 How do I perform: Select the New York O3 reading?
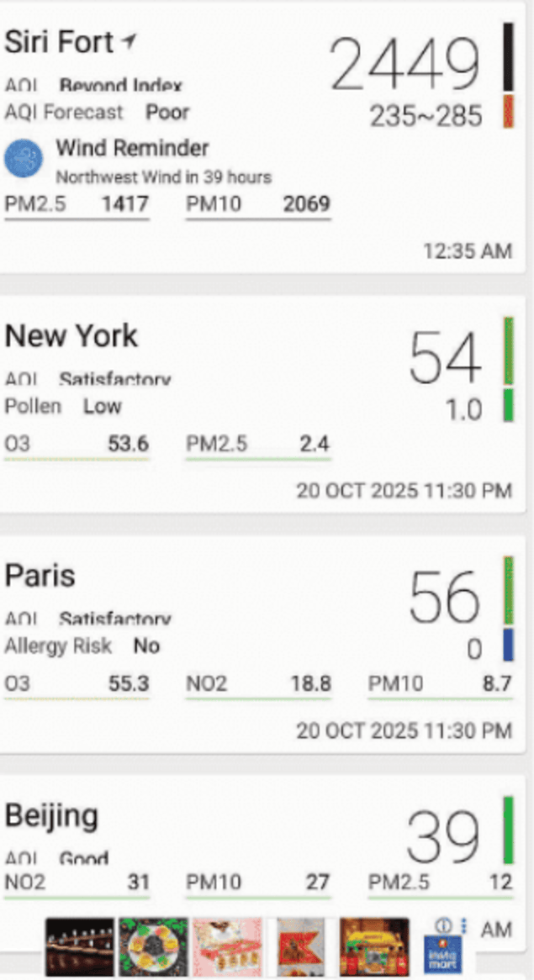(77, 445)
